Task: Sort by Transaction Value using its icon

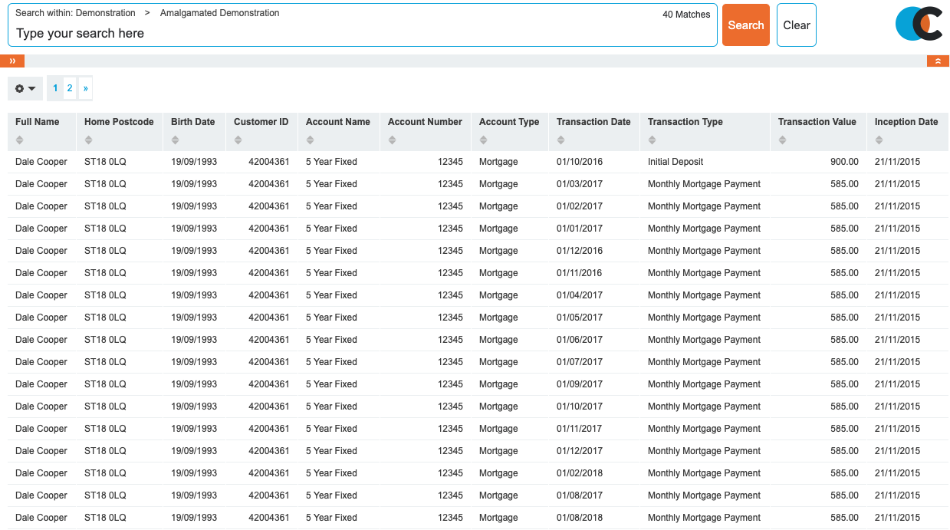Action: coord(782,140)
